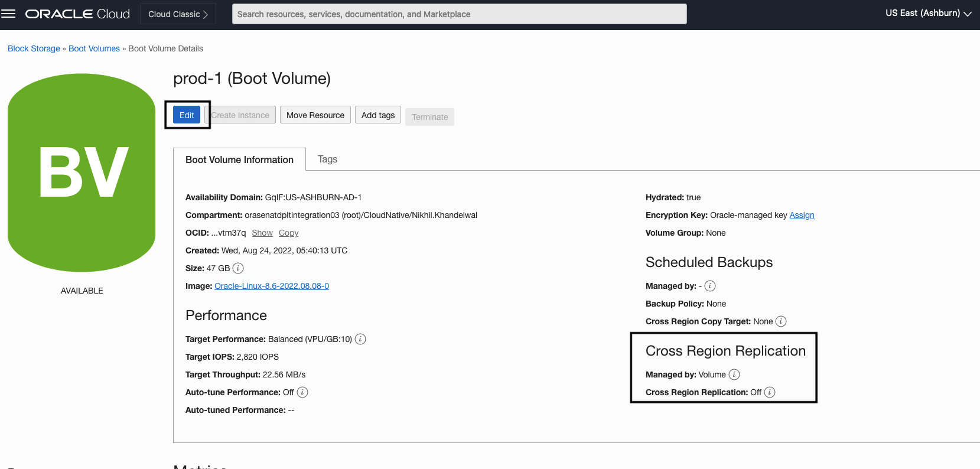Show the full OCID
This screenshot has height=469, width=980.
point(262,233)
